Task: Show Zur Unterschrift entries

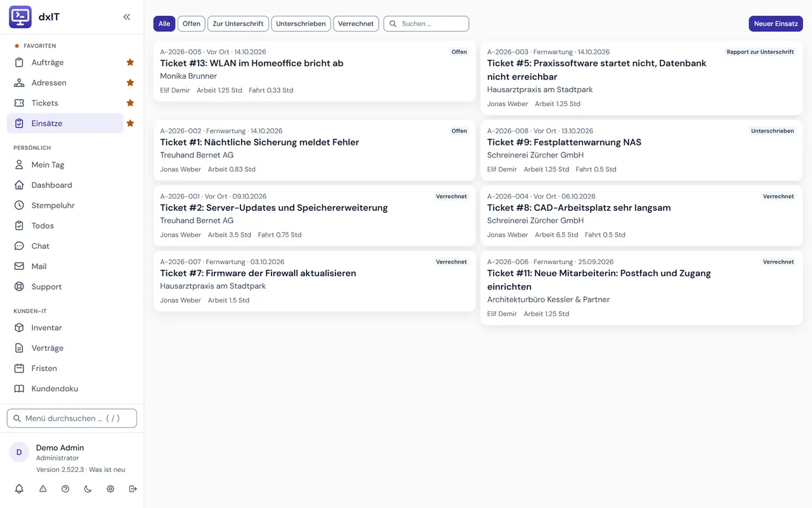Action: coord(238,23)
